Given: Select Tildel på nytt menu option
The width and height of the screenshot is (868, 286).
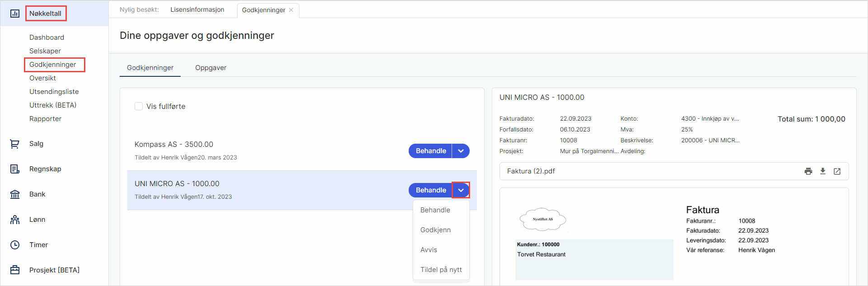Looking at the screenshot, I should point(441,270).
